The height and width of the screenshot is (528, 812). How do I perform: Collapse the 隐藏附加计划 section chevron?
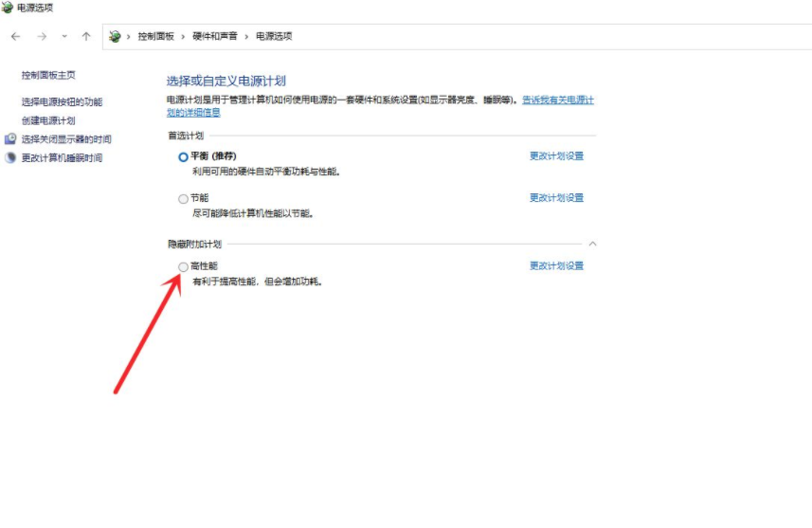tap(592, 244)
